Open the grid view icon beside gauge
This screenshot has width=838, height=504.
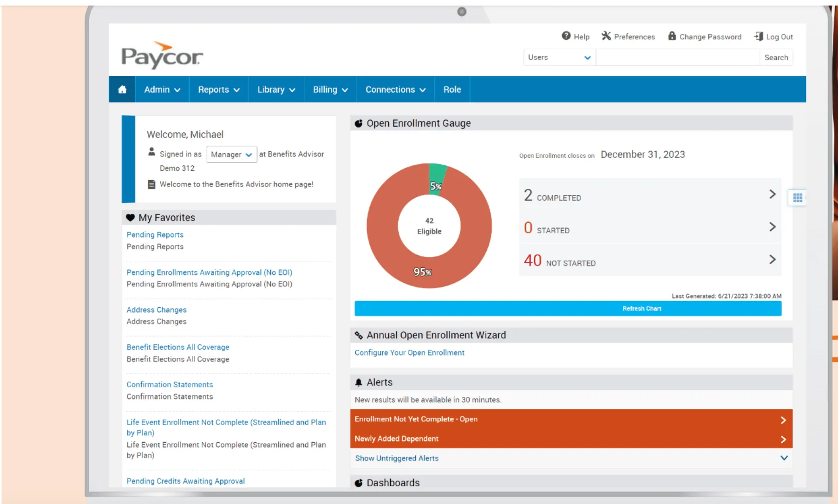(798, 198)
